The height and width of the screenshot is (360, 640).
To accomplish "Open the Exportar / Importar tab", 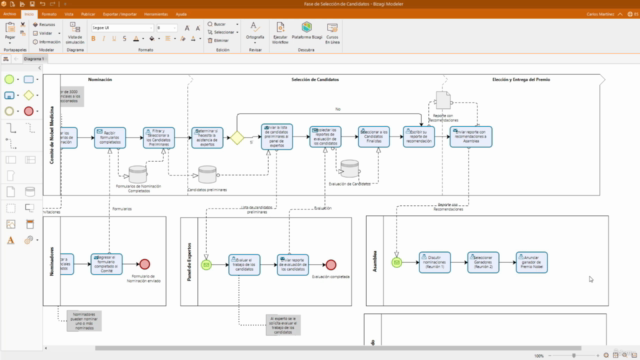I will point(120,14).
